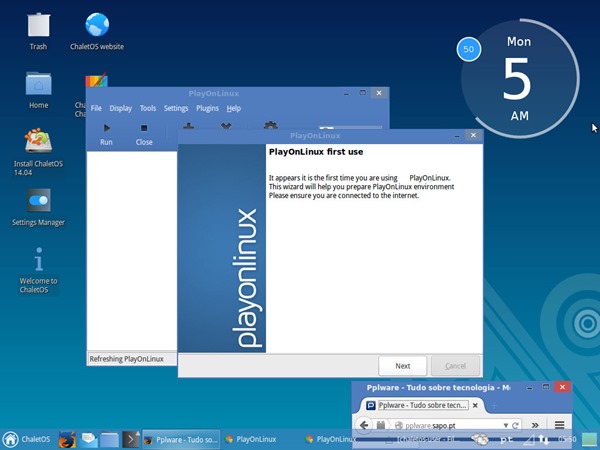Open the Firefox hamburger menu

[x=559, y=425]
